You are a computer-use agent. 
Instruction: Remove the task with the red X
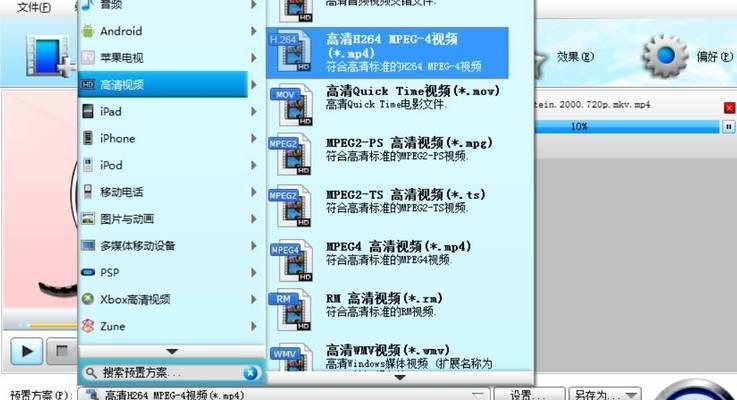729,108
